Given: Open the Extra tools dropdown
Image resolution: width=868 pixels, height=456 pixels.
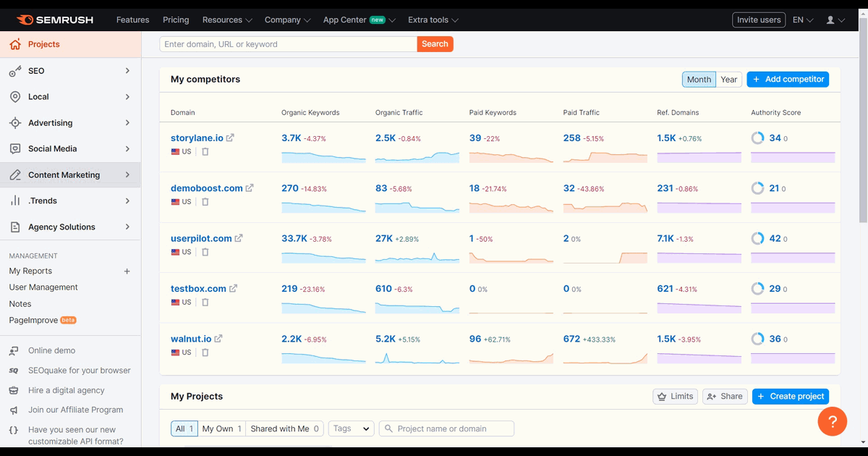Looking at the screenshot, I should (433, 20).
